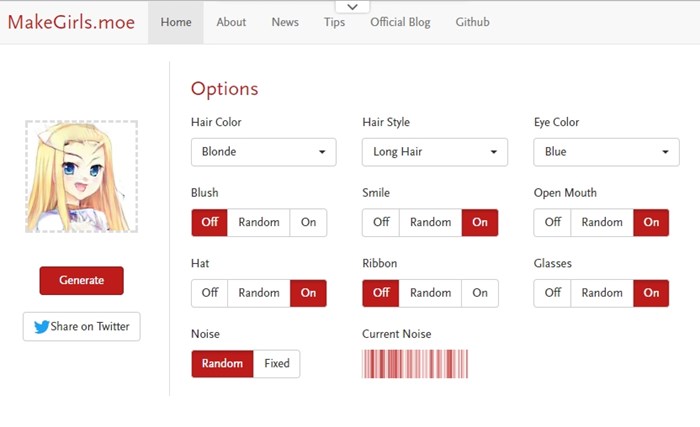Click the MakeGirls.moe logo
The image size is (700, 427).
click(x=71, y=22)
